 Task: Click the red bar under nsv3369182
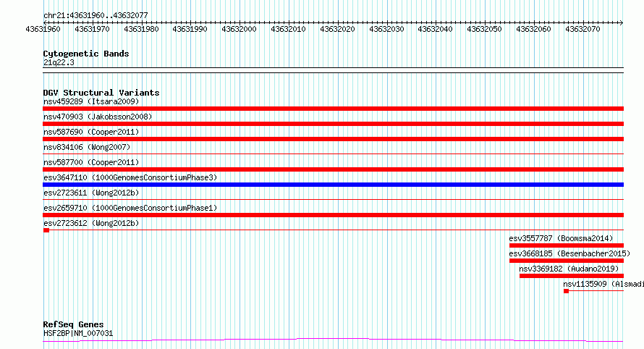pyautogui.click(x=572, y=276)
